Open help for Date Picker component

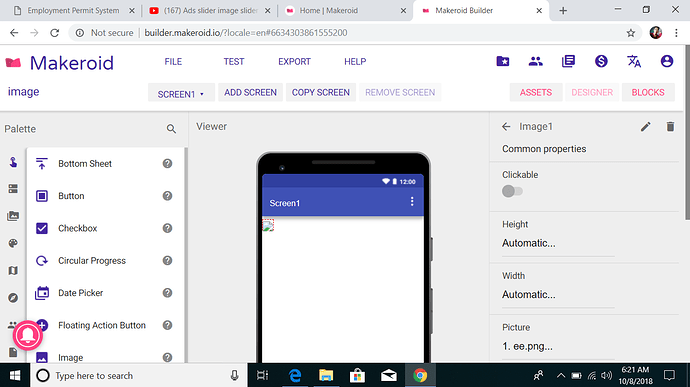point(167,293)
